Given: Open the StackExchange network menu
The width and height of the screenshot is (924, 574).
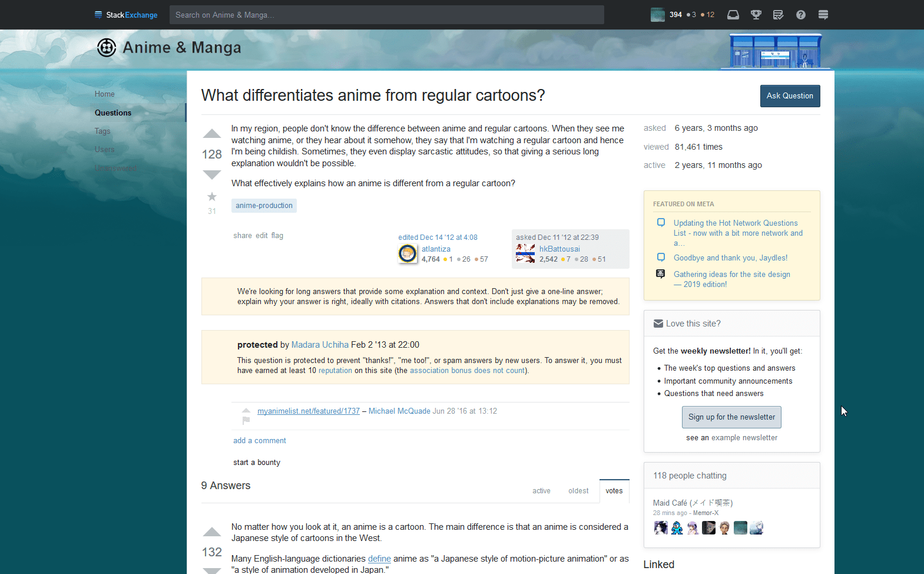Looking at the screenshot, I should (126, 15).
